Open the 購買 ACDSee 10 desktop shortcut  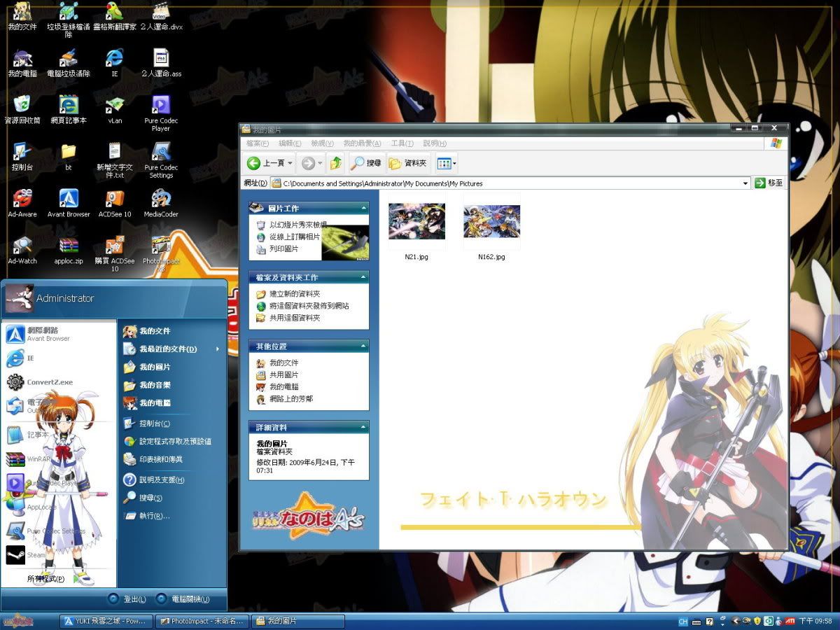pos(115,254)
